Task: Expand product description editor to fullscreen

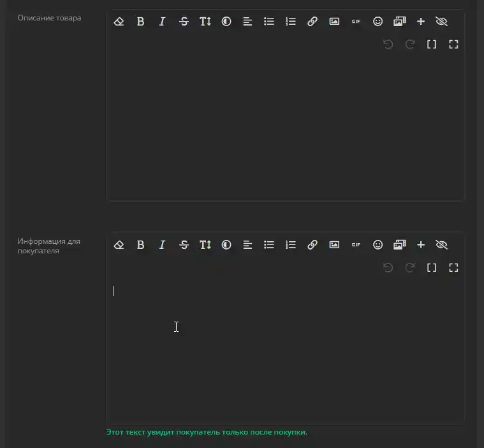Action: pyautogui.click(x=453, y=45)
